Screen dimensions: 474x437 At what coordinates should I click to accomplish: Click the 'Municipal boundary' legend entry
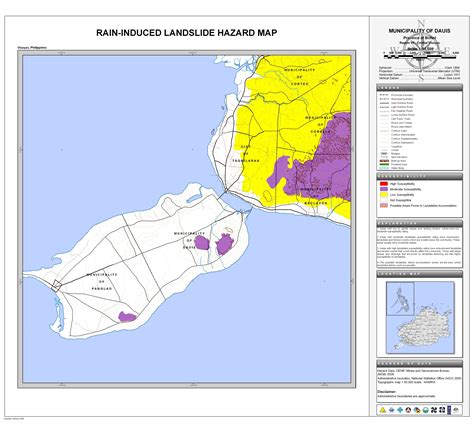click(397, 99)
